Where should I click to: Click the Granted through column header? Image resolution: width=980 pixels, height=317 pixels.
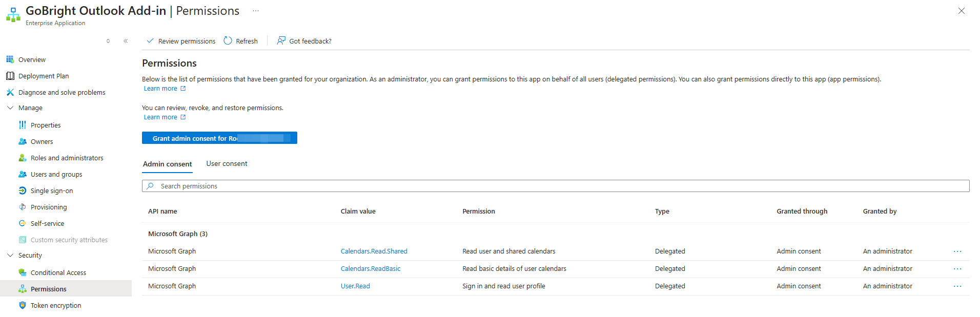[802, 212]
